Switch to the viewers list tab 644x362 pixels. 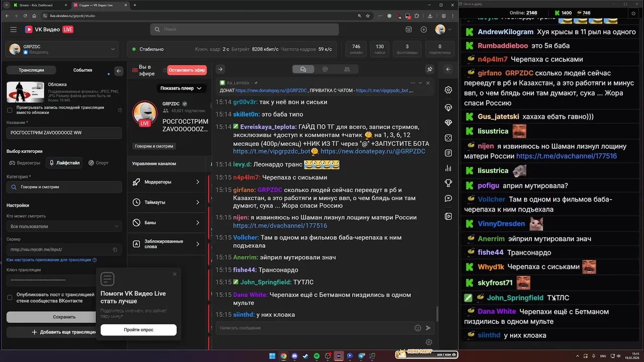(347, 69)
